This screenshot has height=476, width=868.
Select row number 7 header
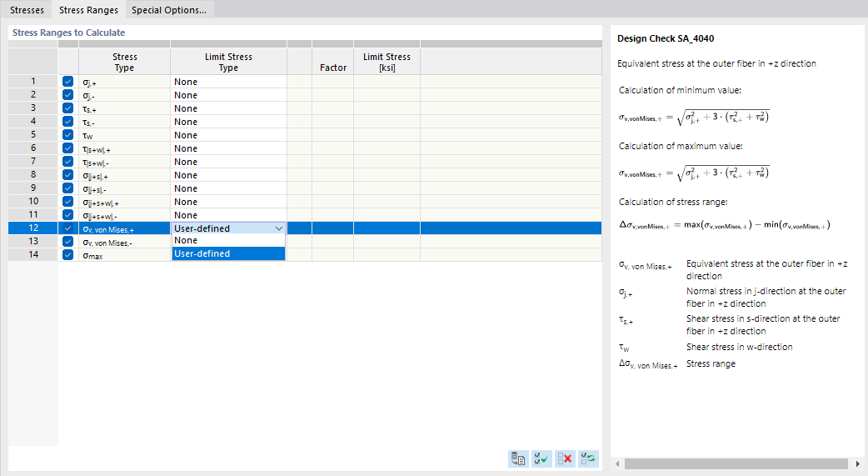33,161
